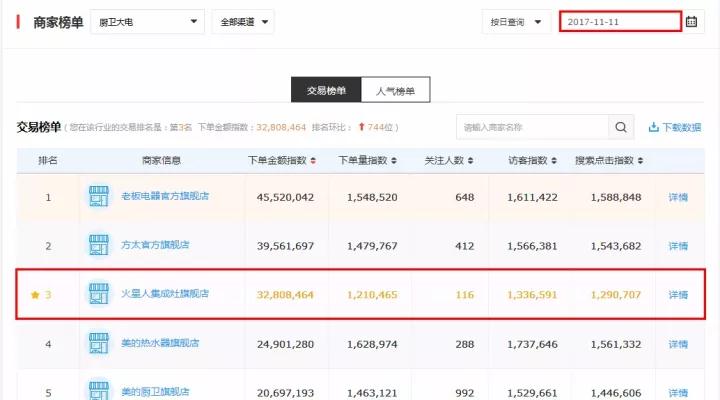720x400 pixels.
Task: View 详情 for rank 4 merchant
Action: pyautogui.click(x=678, y=344)
